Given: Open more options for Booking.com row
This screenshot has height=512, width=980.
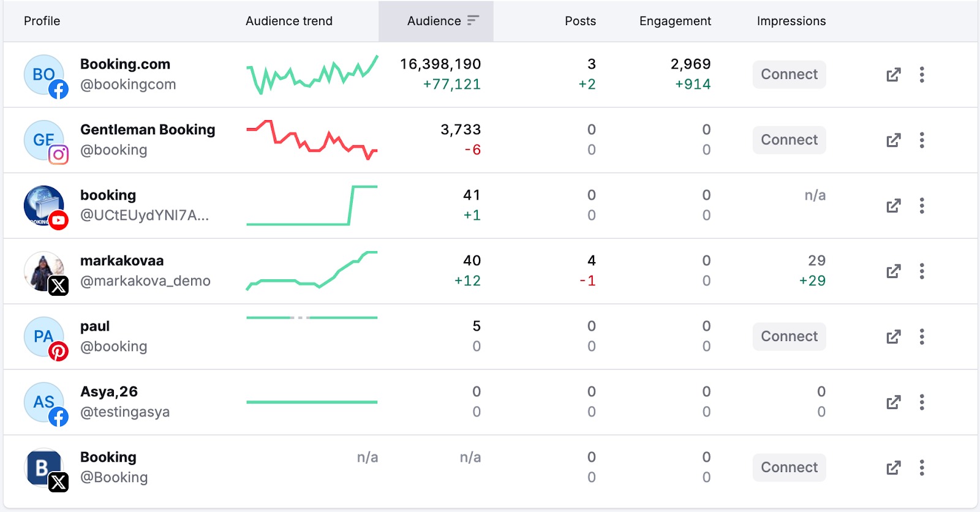Looking at the screenshot, I should (921, 75).
